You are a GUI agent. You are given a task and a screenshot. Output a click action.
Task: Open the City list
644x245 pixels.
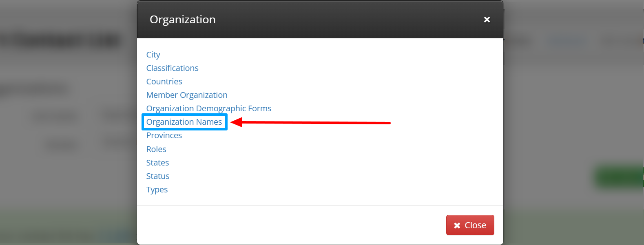pyautogui.click(x=153, y=55)
